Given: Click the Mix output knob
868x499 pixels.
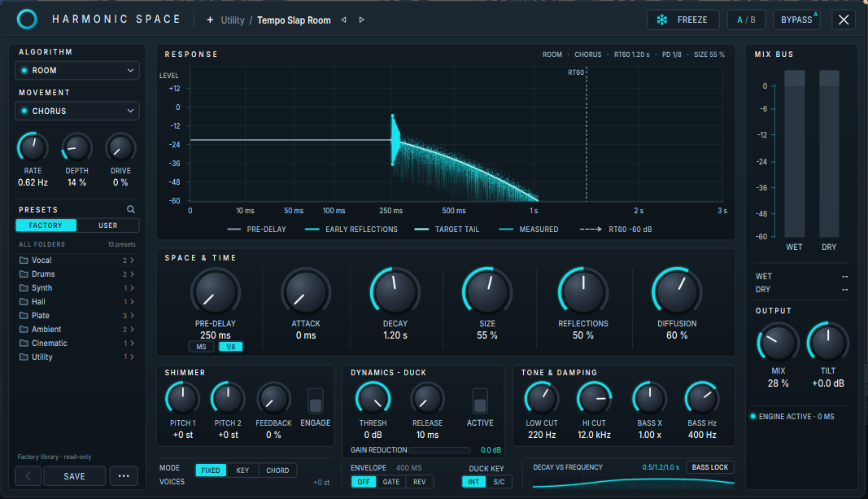Looking at the screenshot, I should [x=778, y=343].
